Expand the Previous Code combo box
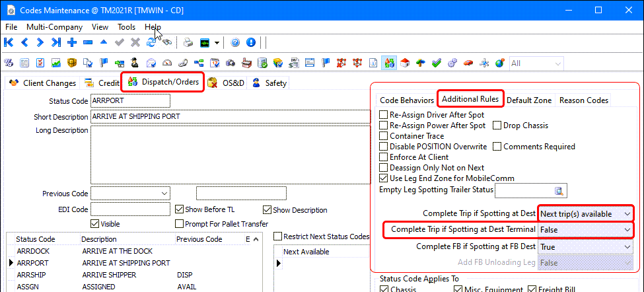Screen dimensions: 644x292 (x=164, y=193)
